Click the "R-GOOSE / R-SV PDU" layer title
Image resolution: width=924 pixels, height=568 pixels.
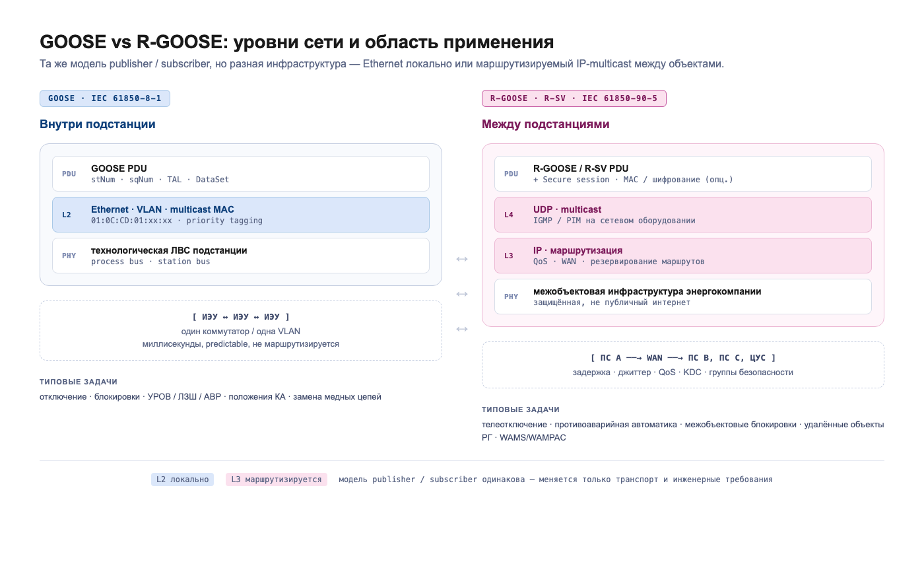tap(581, 168)
